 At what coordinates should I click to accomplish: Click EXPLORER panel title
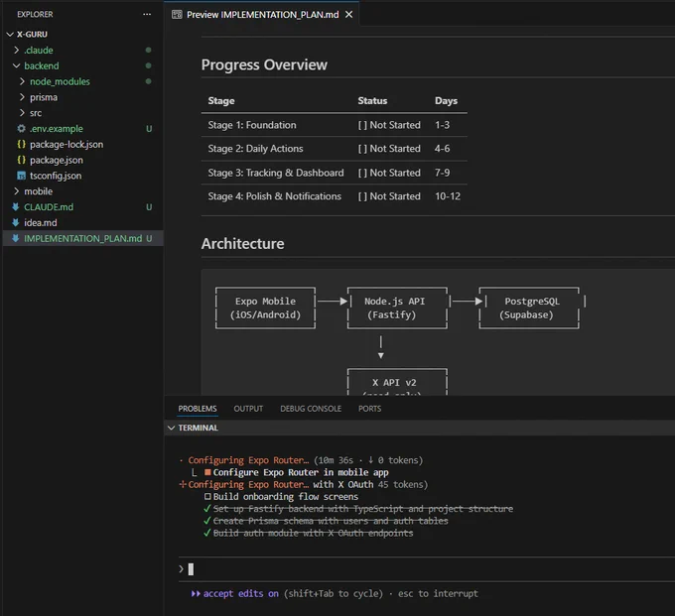click(x=35, y=14)
